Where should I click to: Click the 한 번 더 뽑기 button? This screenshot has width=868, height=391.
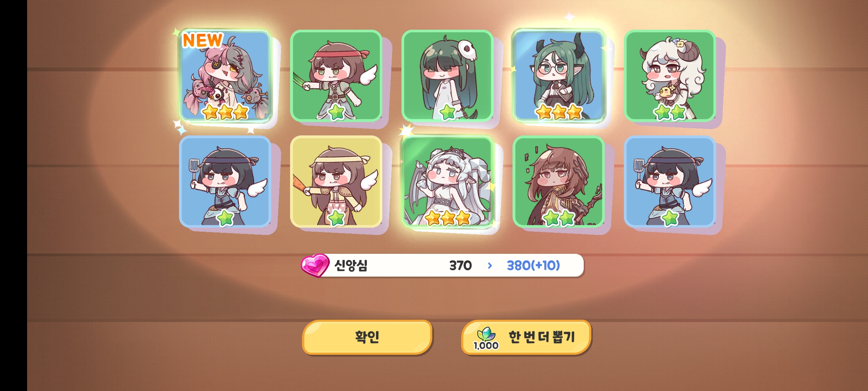point(526,337)
